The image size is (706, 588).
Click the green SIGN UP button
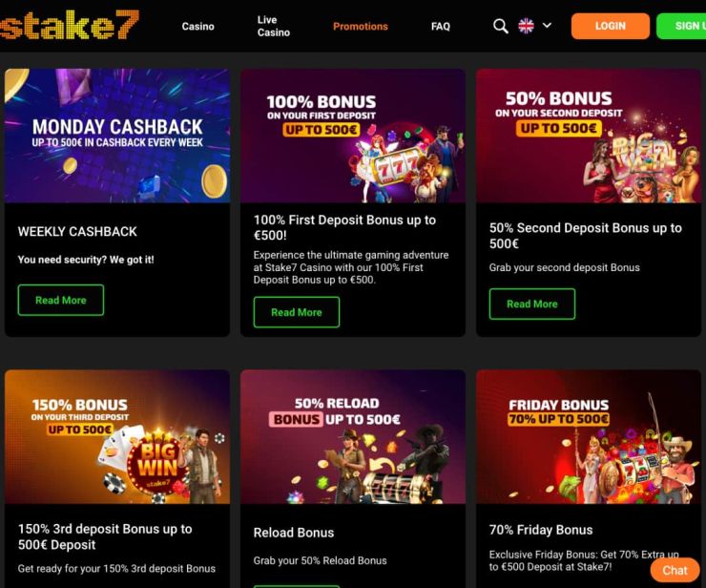click(681, 26)
